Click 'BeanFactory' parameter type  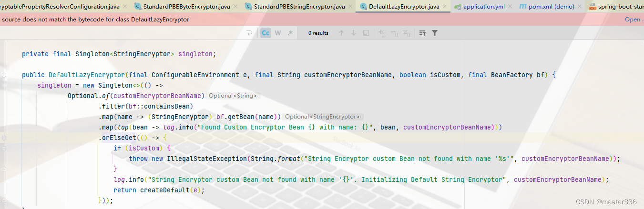click(x=510, y=75)
